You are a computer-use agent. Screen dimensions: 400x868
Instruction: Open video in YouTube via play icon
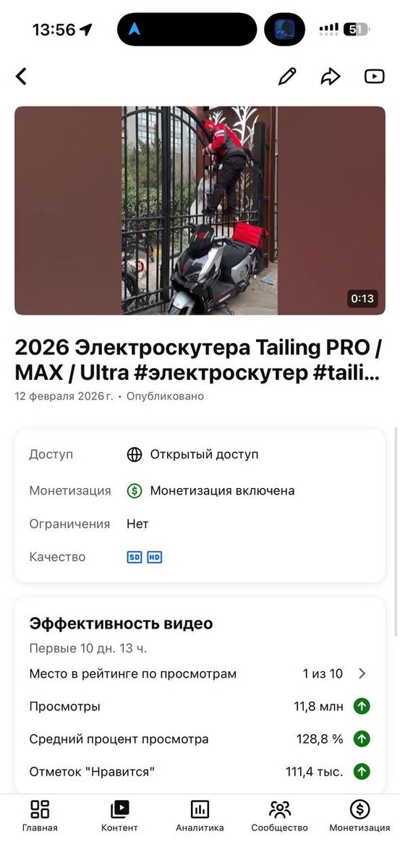374,76
